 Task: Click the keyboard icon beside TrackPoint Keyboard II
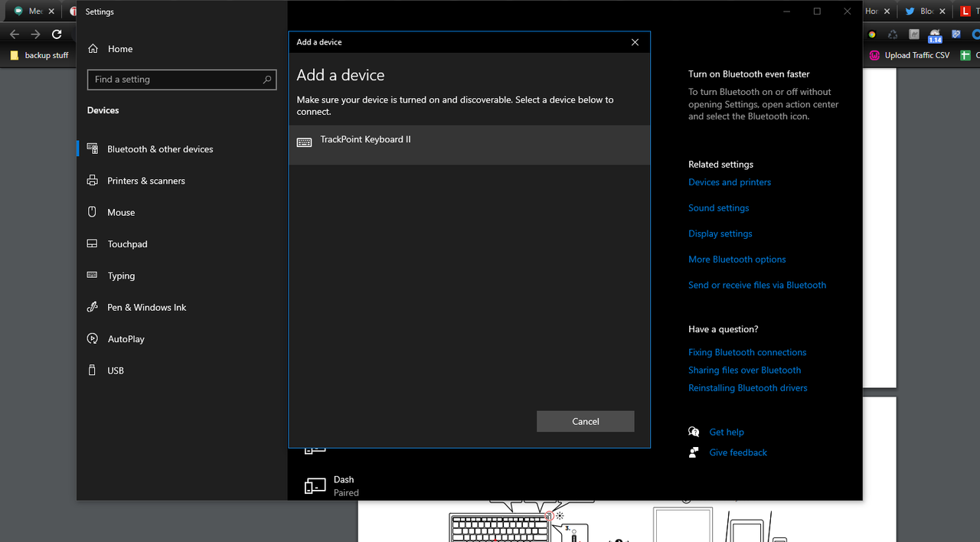tap(304, 142)
